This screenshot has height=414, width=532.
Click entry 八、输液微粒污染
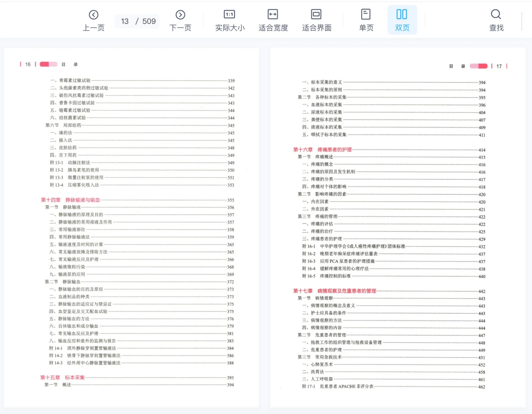pyautogui.click(x=67, y=267)
